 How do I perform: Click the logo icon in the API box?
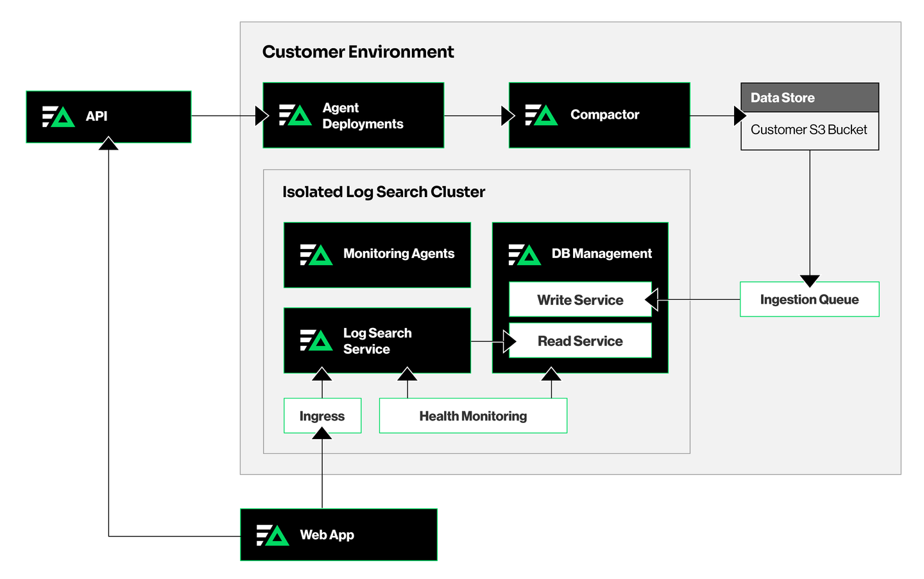coord(58,117)
